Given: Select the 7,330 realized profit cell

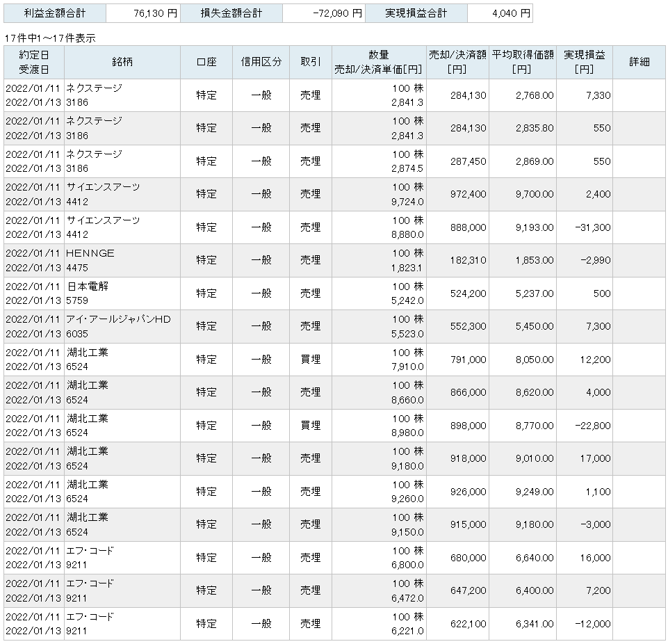Looking at the screenshot, I should [x=585, y=95].
